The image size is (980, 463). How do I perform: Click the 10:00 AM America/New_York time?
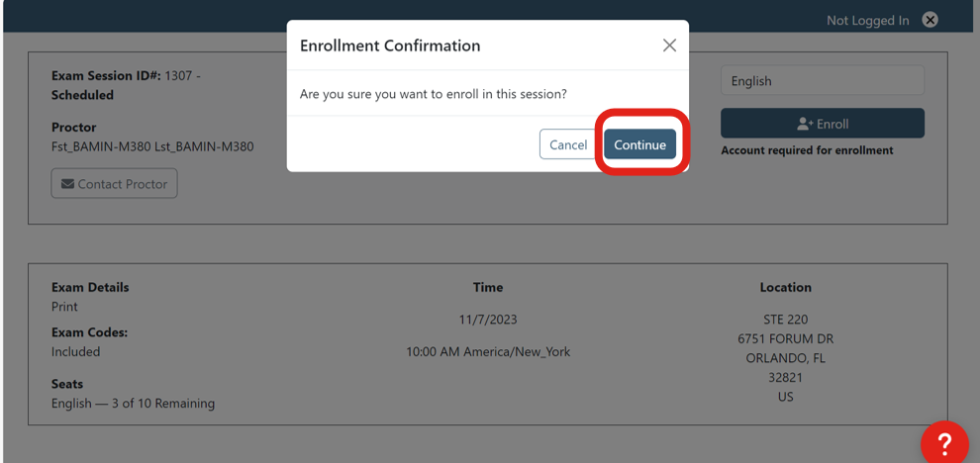pyautogui.click(x=488, y=351)
